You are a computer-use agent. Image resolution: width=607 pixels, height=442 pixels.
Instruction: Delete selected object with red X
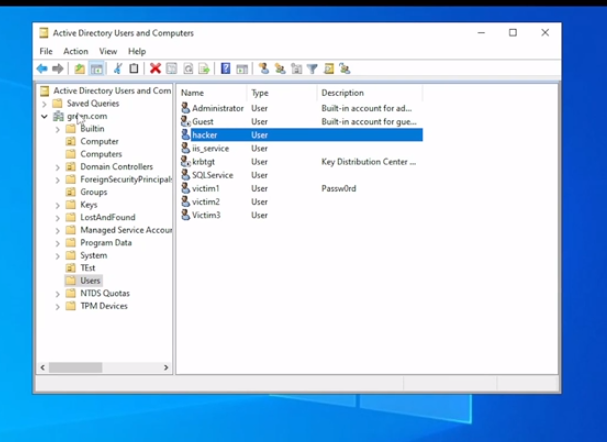[x=155, y=69]
